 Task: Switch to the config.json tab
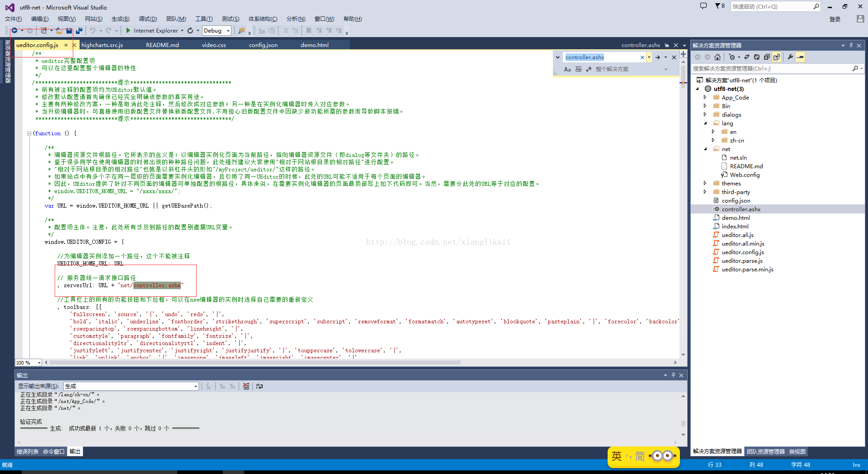[x=263, y=45]
